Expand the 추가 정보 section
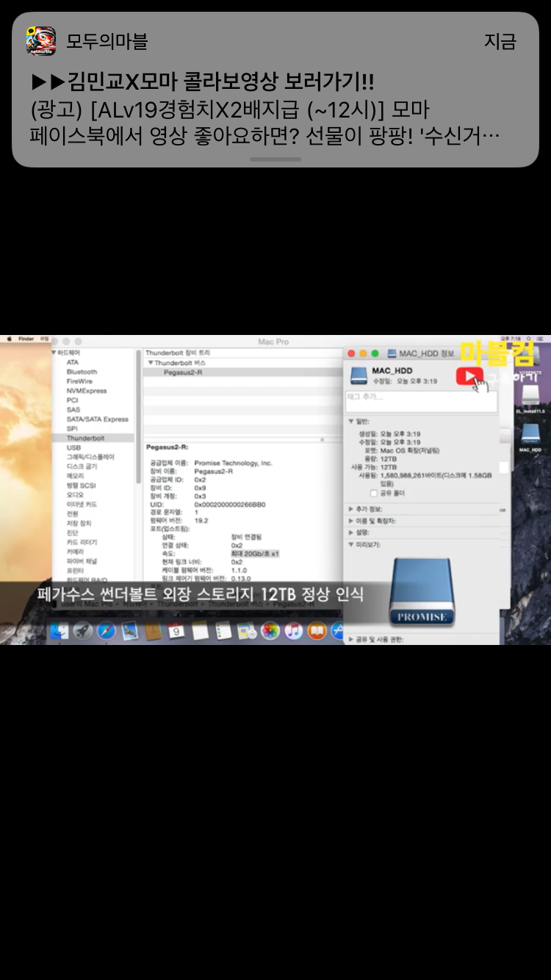The image size is (551, 980). (x=351, y=509)
